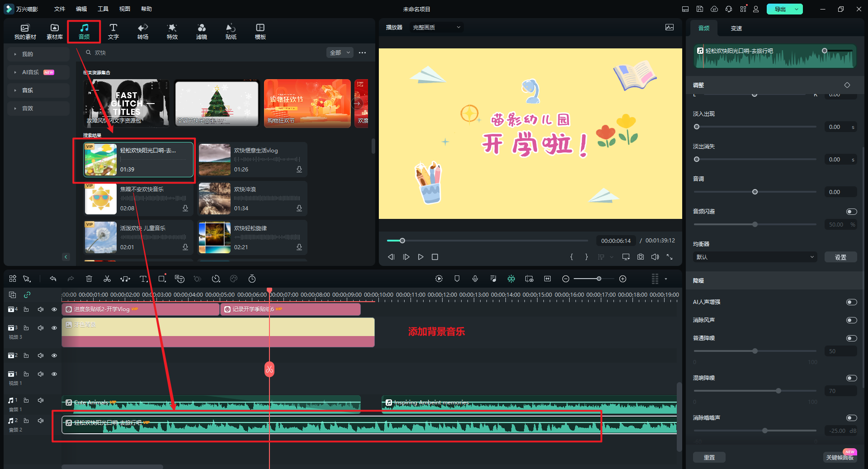
Task: Click the undo arrow in timeline toolbar
Action: (53, 279)
